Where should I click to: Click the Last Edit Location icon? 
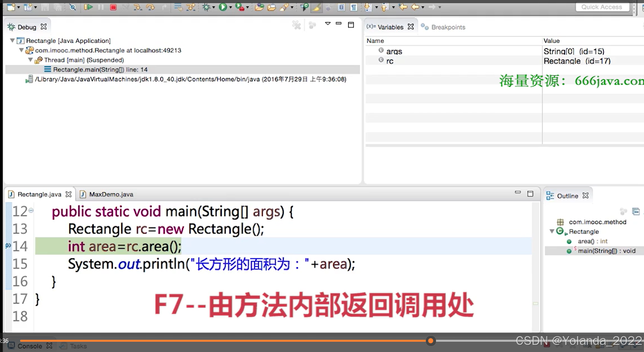[403, 7]
